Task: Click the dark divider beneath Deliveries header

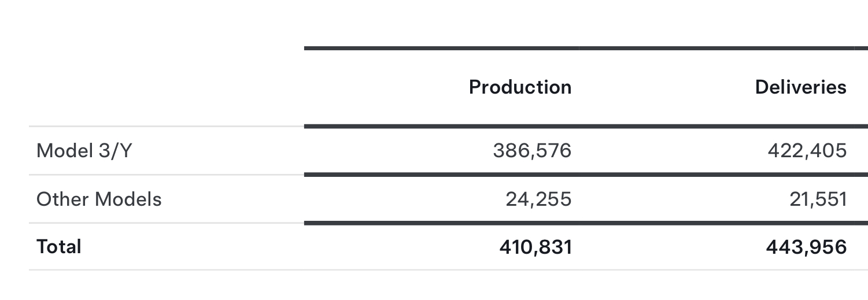Action: click(x=723, y=126)
